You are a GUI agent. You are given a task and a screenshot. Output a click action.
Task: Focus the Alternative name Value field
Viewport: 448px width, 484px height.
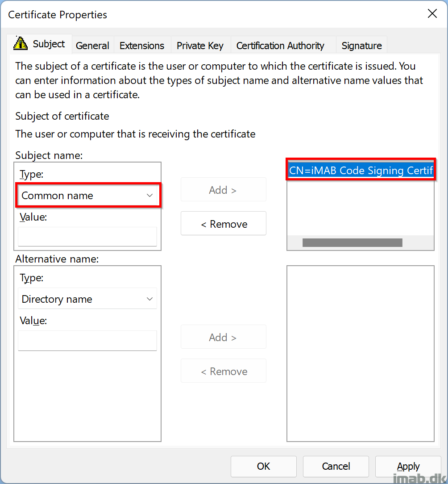click(87, 341)
